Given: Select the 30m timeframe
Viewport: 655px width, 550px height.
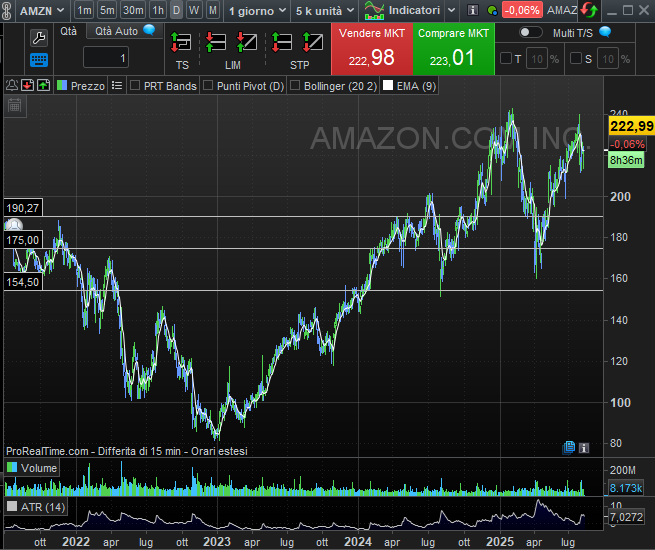Looking at the screenshot, I should click(x=133, y=10).
